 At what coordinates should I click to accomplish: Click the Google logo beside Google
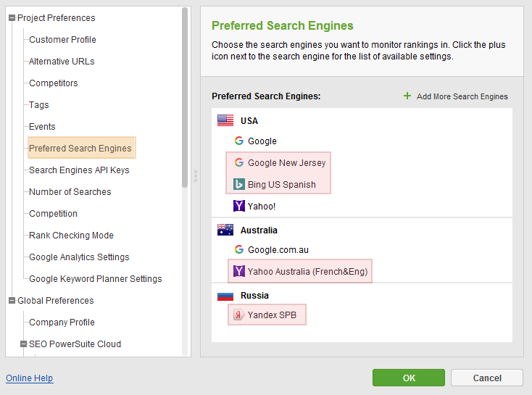pos(239,141)
